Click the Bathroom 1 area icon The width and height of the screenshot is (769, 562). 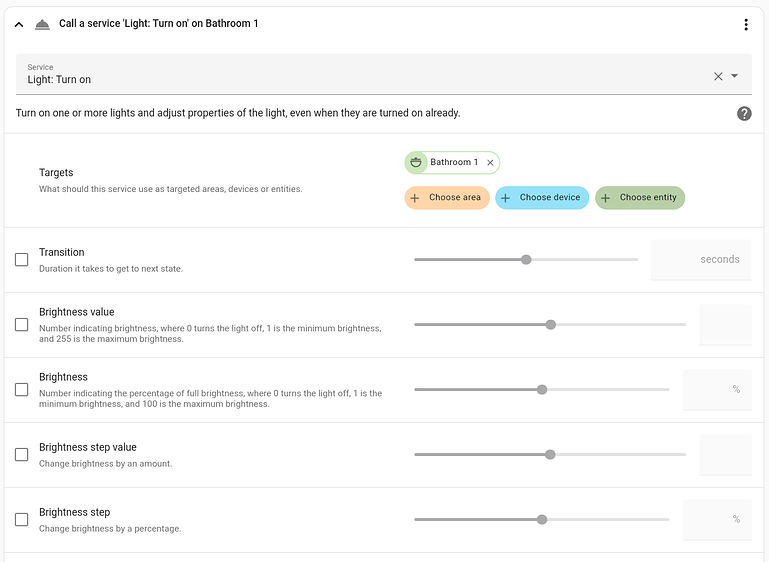coord(415,162)
